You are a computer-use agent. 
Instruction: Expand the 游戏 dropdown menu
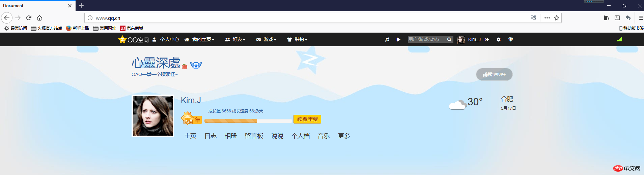(266, 39)
